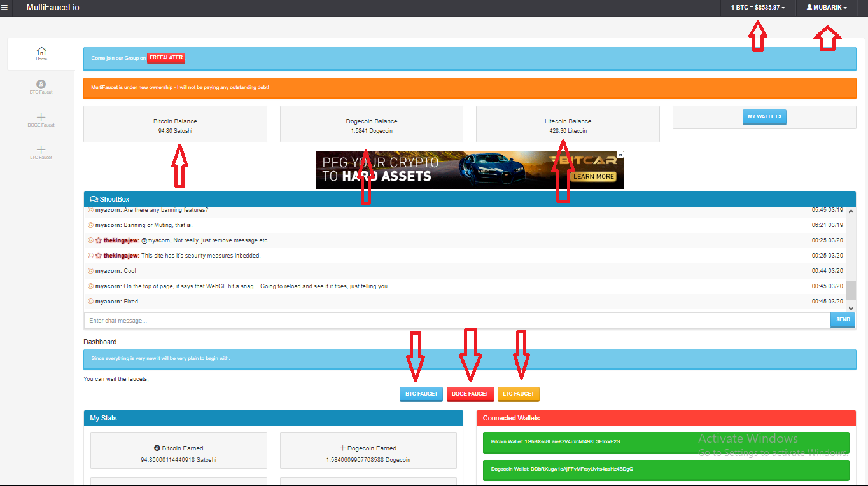The image size is (868, 486).
Task: Click the FREE4LATER group button
Action: [166, 58]
